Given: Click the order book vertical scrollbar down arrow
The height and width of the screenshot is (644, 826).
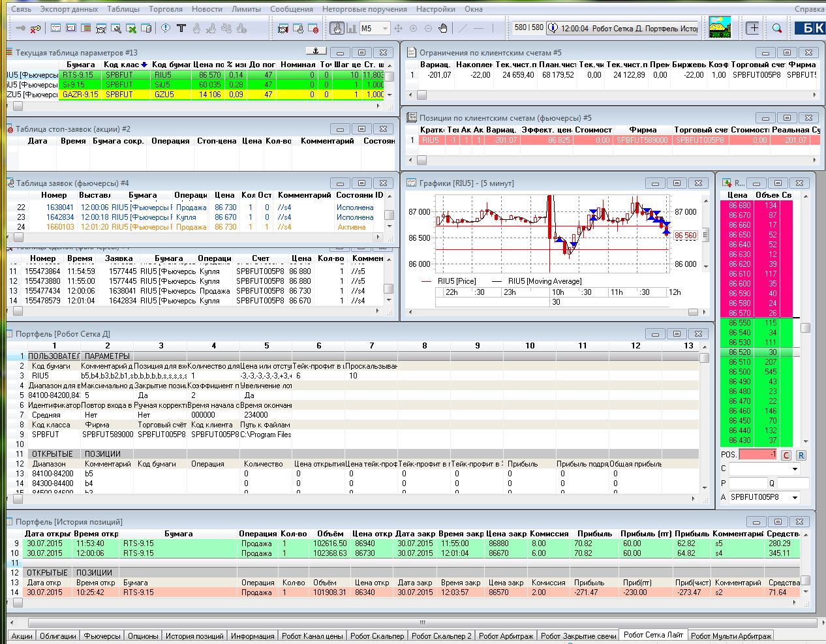Looking at the screenshot, I should tap(806, 441).
